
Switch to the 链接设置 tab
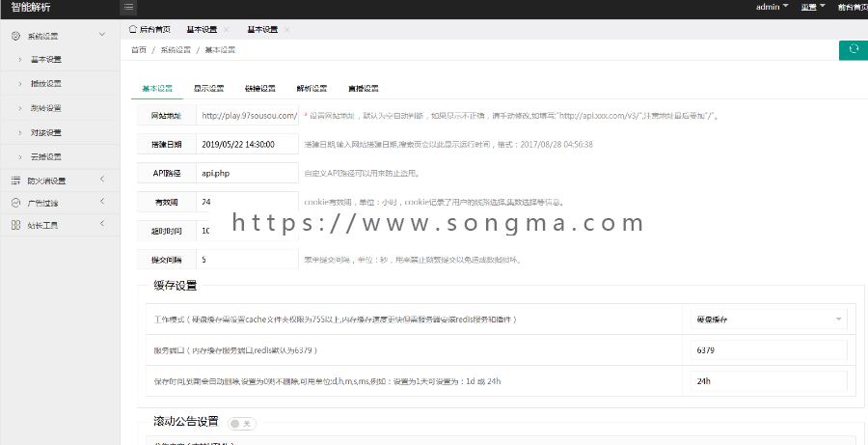click(260, 89)
